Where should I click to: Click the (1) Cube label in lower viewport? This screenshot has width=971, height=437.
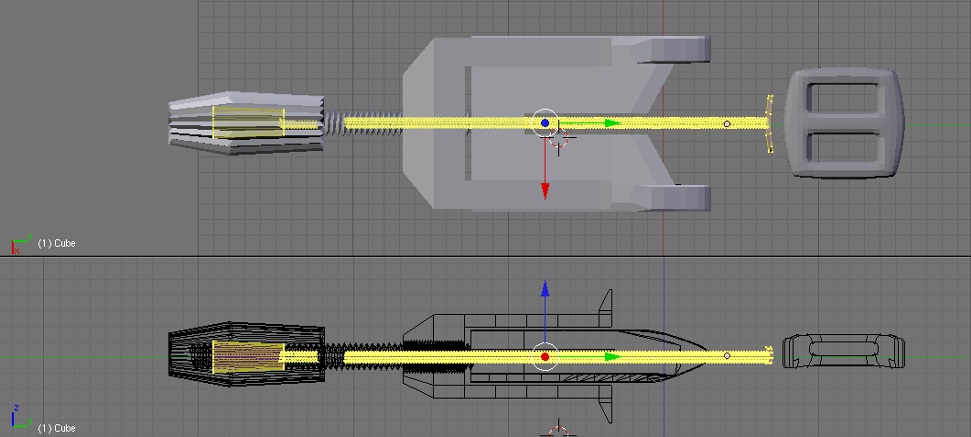[56, 428]
